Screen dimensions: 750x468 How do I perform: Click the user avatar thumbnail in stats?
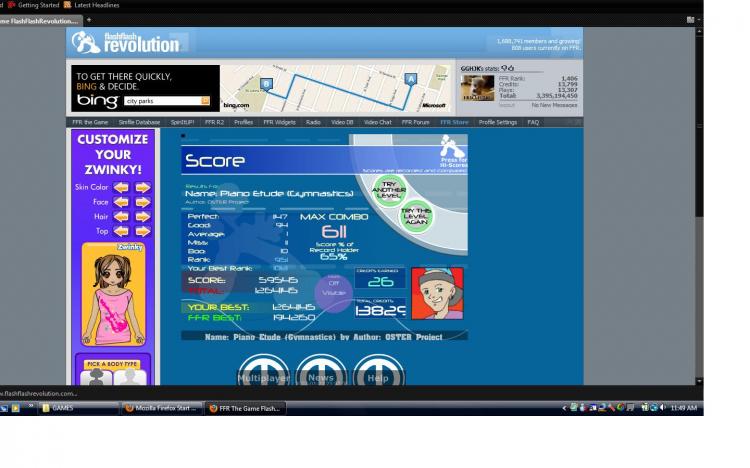tap(477, 88)
